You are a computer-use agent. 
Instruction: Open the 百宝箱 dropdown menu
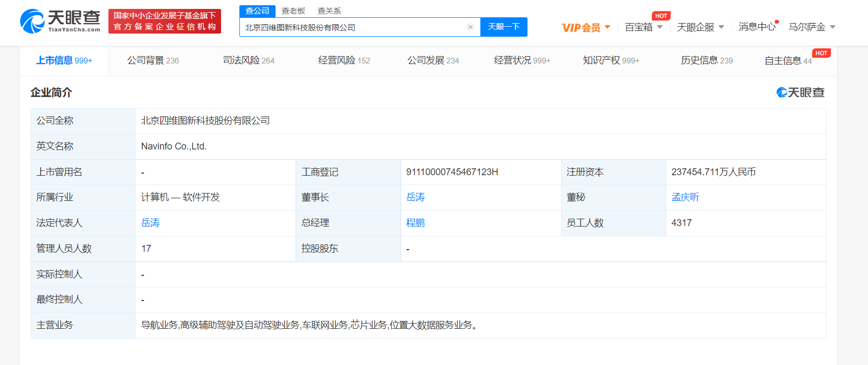[x=644, y=27]
